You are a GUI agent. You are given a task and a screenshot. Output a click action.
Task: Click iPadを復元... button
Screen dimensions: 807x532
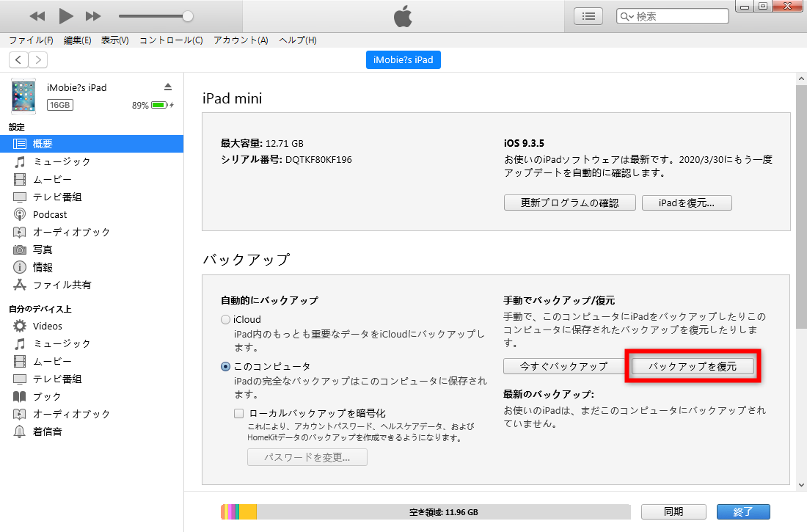pos(687,203)
